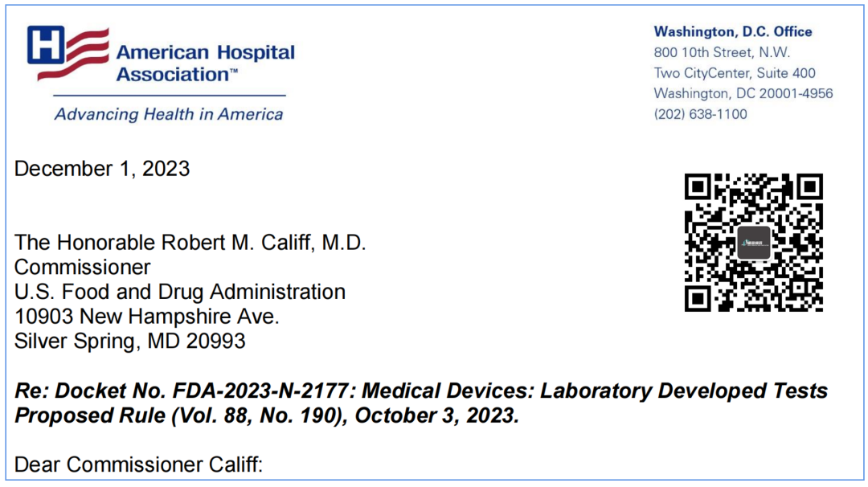
Task: Click the December 1, 2023 date
Action: coord(102,169)
